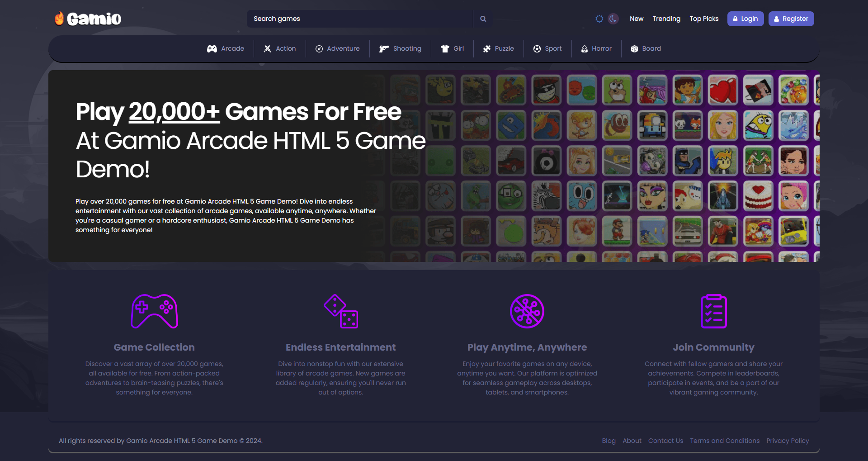868x461 pixels.
Task: Focus the Search games field
Action: click(x=360, y=19)
